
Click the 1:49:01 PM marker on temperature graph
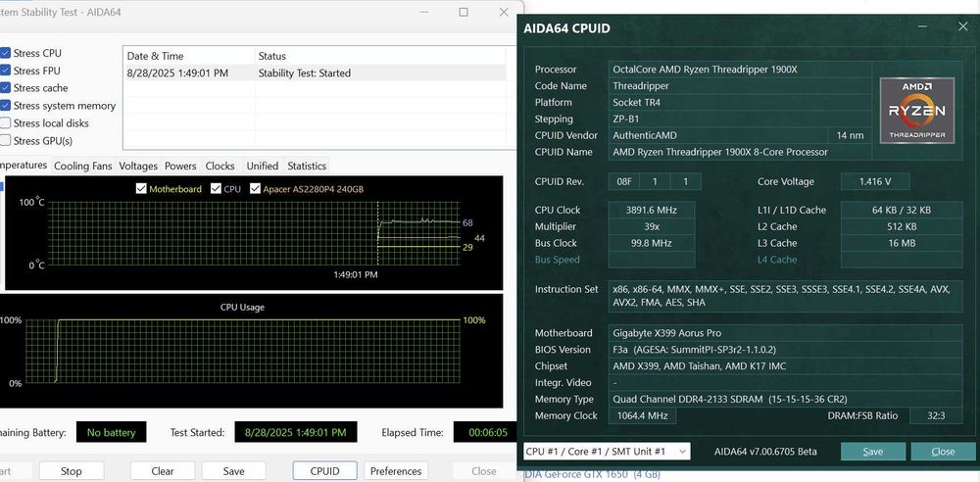coord(355,274)
